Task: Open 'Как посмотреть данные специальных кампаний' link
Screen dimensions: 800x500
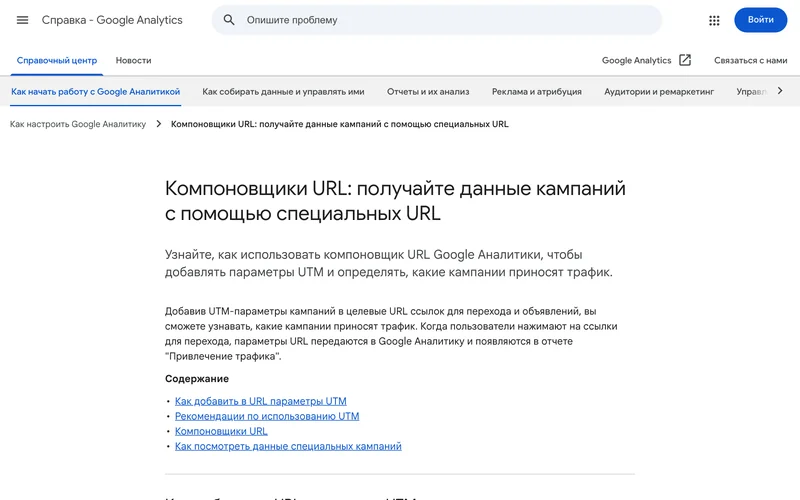Action: 288,446
